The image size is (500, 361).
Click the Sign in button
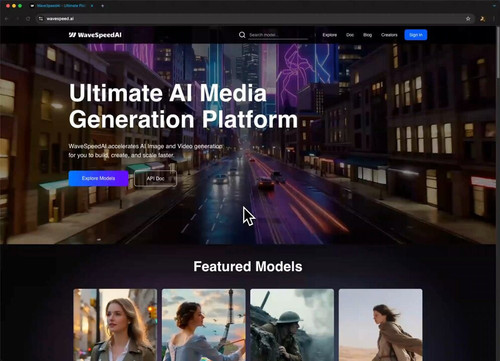(416, 35)
